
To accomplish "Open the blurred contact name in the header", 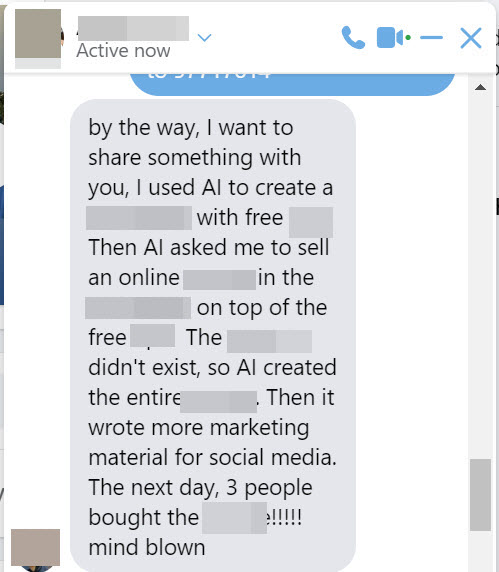I will pos(134,28).
